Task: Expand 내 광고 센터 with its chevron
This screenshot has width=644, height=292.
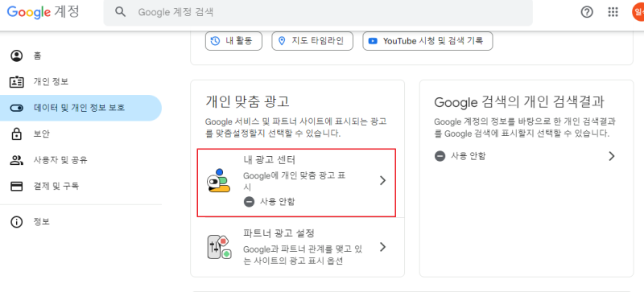Action: 383,181
